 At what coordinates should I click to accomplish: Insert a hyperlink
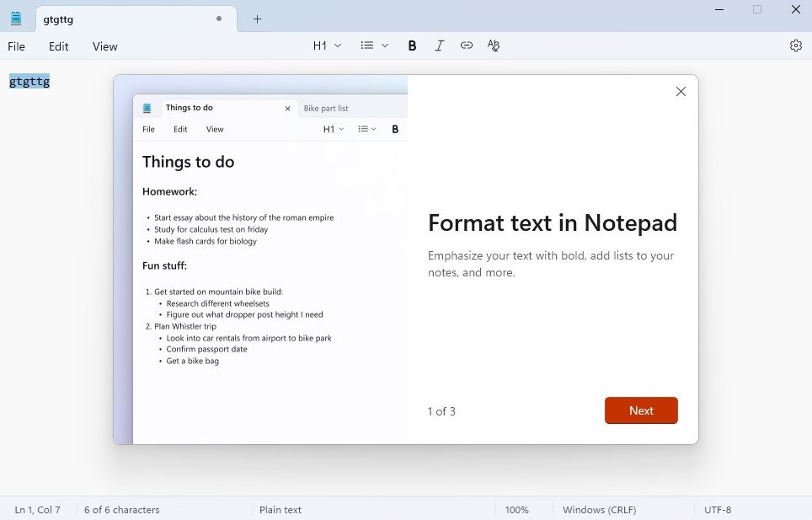tap(467, 46)
